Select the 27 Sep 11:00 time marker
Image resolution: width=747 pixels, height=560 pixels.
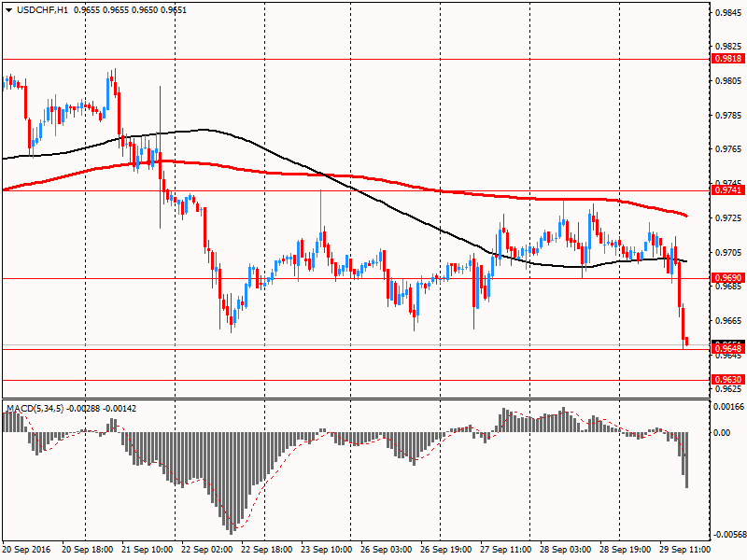point(505,552)
